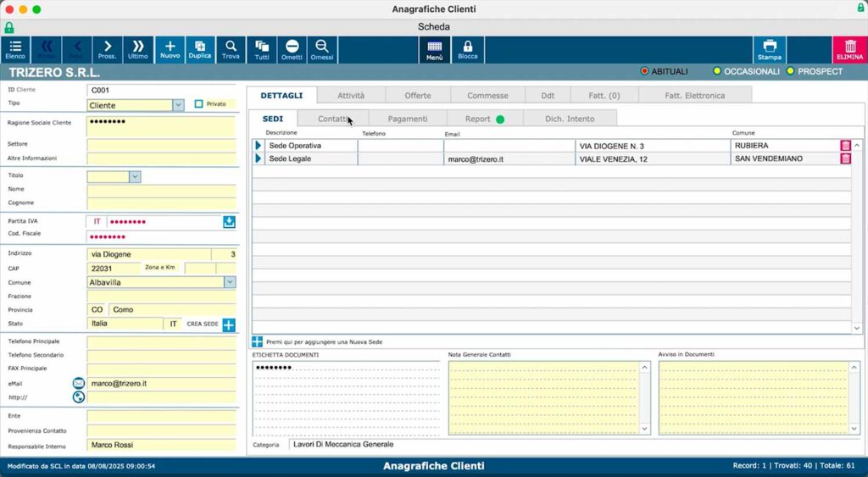Click plus icon to add Nuova Sede

point(258,341)
